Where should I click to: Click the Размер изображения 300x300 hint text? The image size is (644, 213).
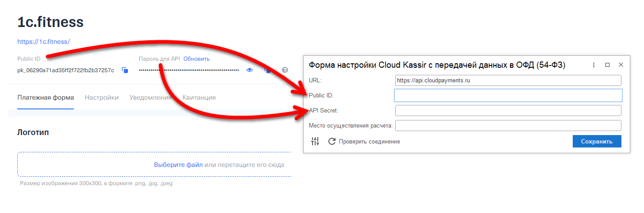click(x=96, y=183)
